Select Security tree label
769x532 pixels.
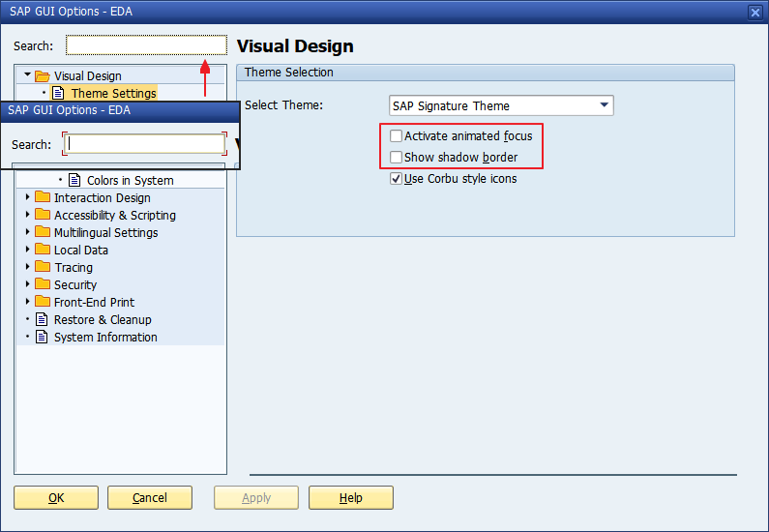point(75,285)
